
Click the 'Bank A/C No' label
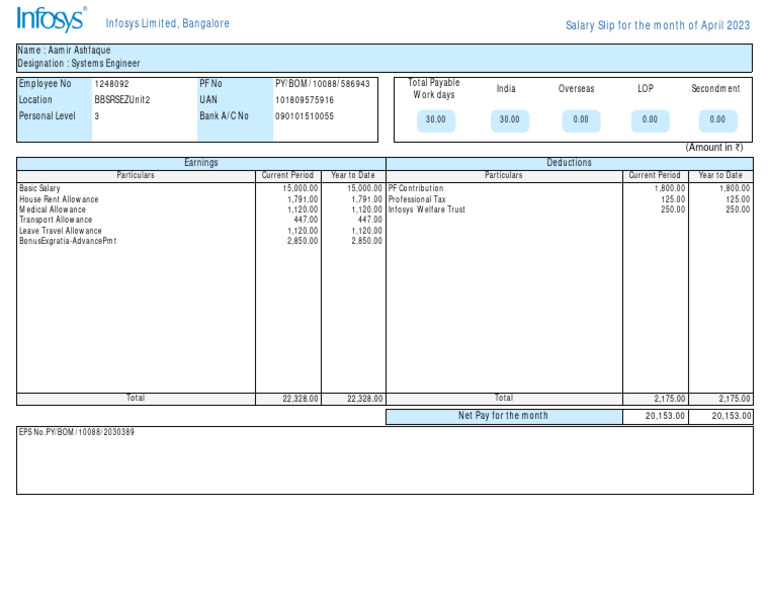tap(224, 116)
